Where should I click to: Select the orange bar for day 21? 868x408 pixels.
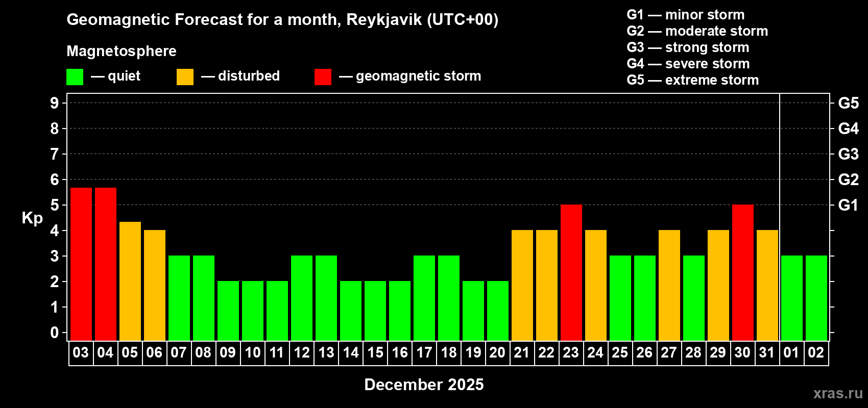(x=522, y=285)
